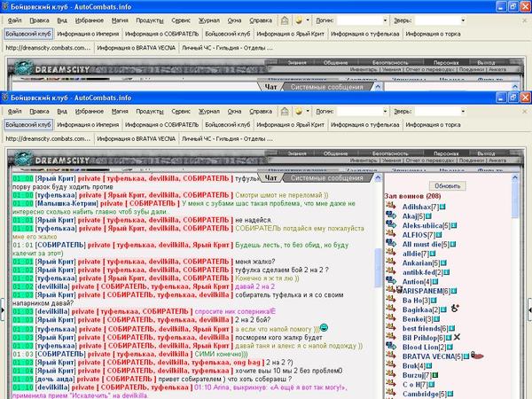Screen dimensions: 532x399
Task: Open dark green info icon after Burzuj[7]
Action: [435, 375]
